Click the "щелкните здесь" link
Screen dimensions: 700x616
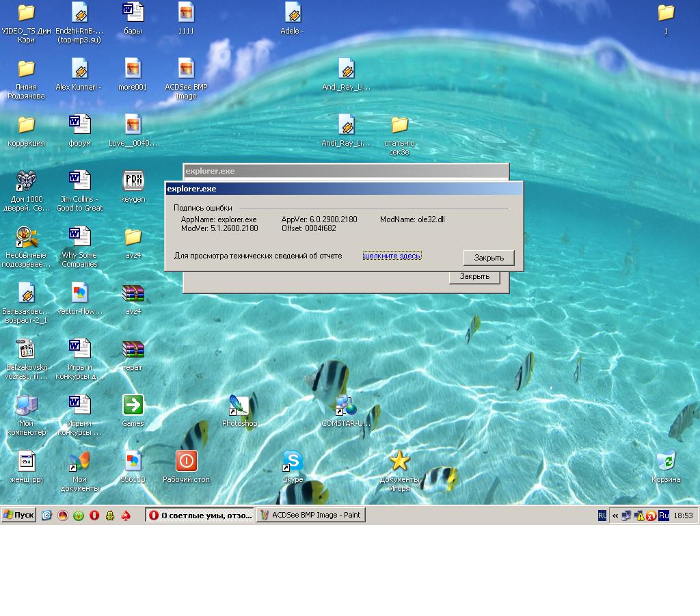[x=392, y=256]
